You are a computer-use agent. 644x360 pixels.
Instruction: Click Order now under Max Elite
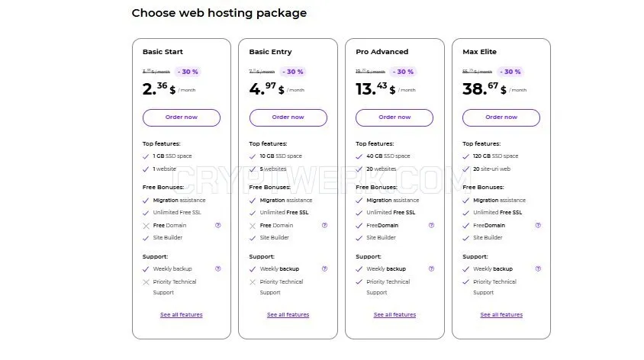[501, 117]
